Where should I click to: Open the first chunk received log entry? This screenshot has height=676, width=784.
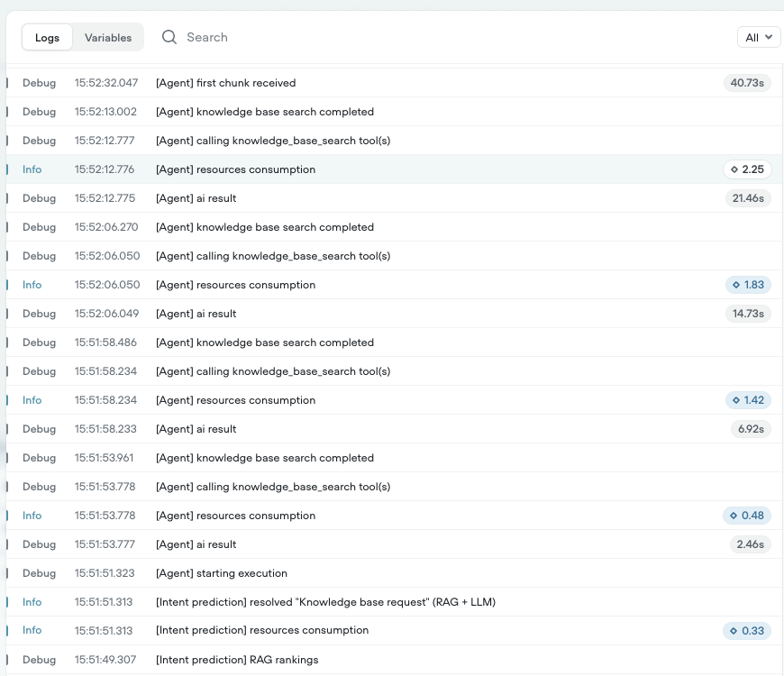coord(225,83)
